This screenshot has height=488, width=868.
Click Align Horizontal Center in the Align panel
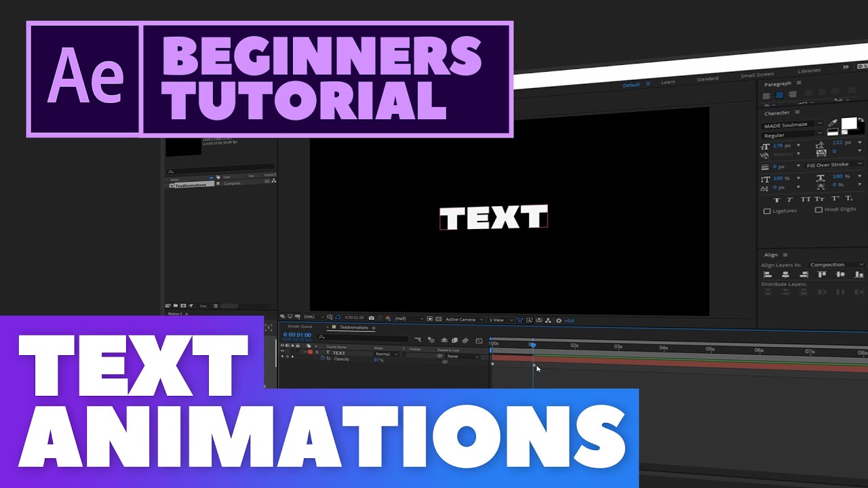pos(785,274)
